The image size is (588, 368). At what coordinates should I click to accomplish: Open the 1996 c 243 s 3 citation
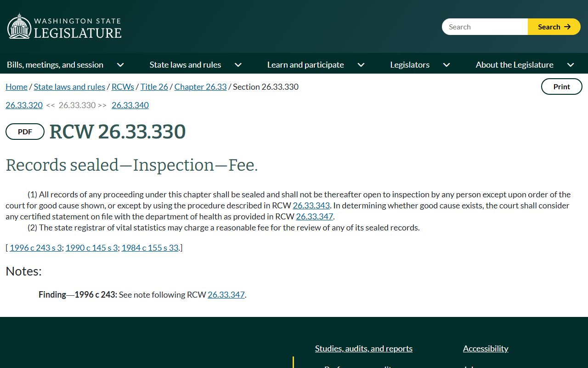click(35, 247)
